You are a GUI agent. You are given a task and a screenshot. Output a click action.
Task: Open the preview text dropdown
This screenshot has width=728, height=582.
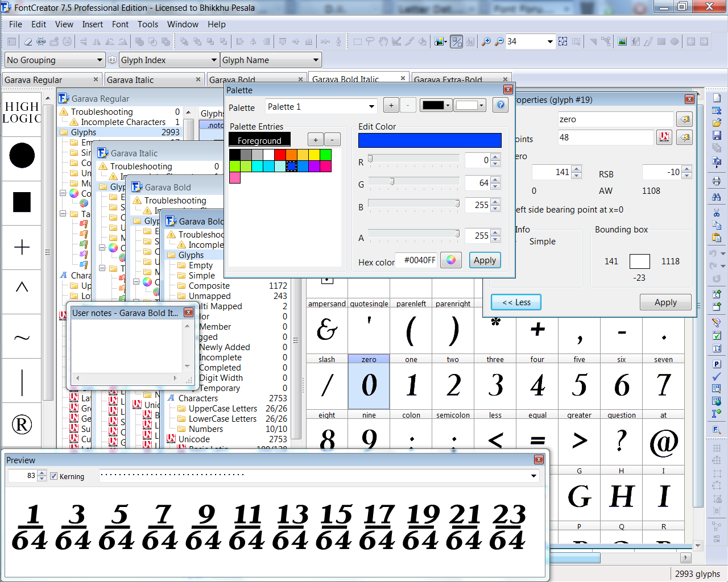(533, 476)
